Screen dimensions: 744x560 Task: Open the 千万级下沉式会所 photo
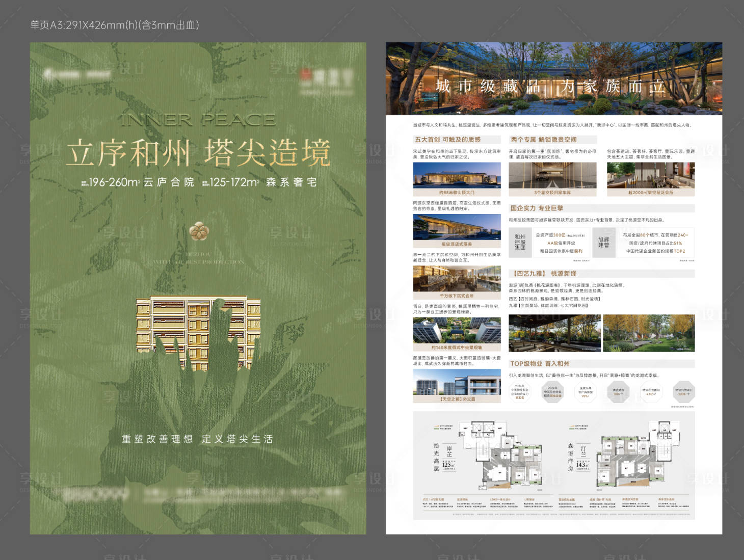457,279
